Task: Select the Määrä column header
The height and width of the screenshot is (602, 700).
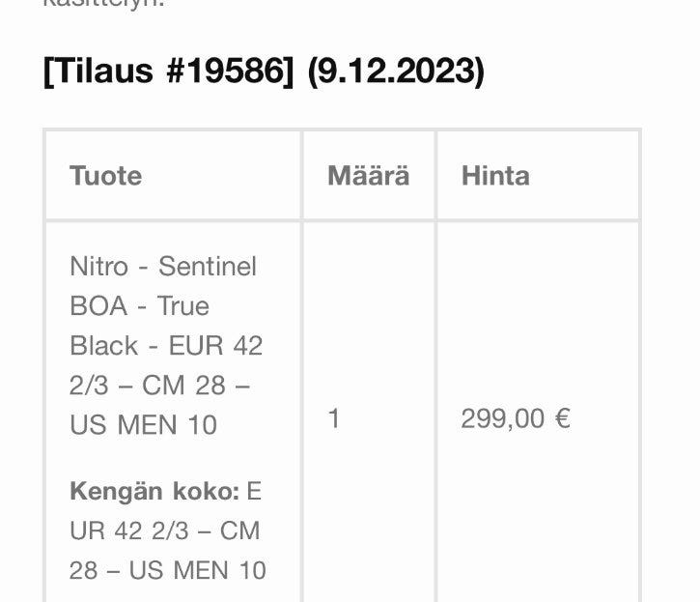Action: pos(368,176)
